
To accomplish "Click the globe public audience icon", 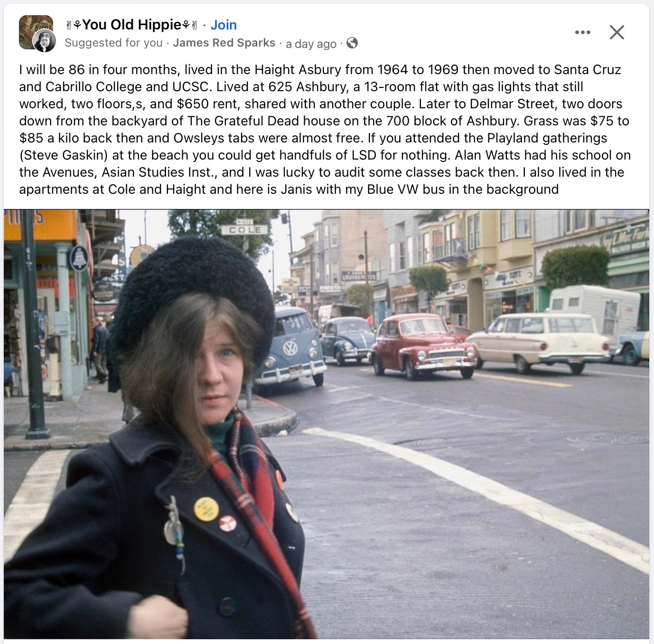I will point(352,43).
